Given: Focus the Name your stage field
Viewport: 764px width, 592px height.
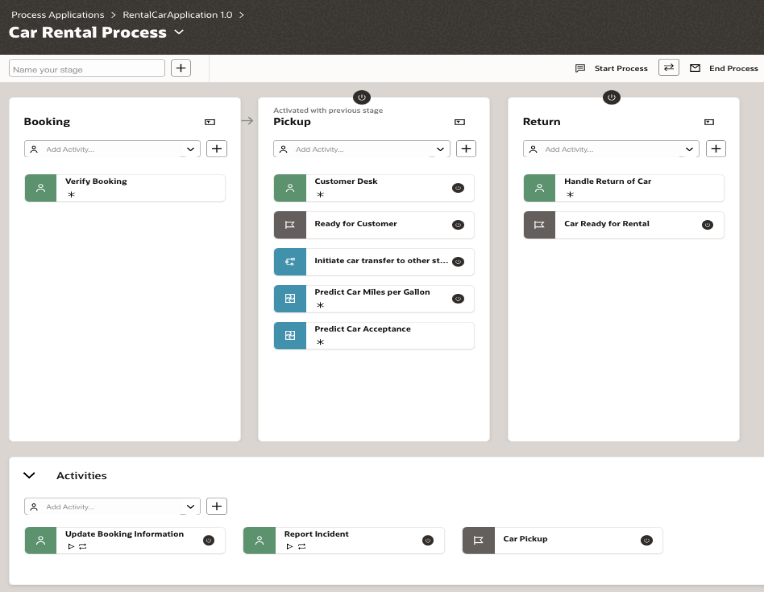Looking at the screenshot, I should tap(87, 69).
